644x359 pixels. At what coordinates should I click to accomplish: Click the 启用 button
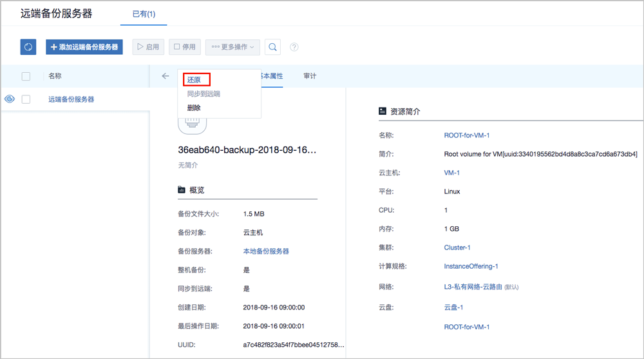pyautogui.click(x=148, y=47)
